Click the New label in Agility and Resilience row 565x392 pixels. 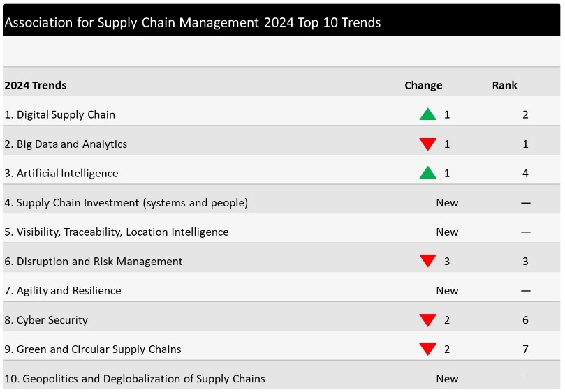447,291
